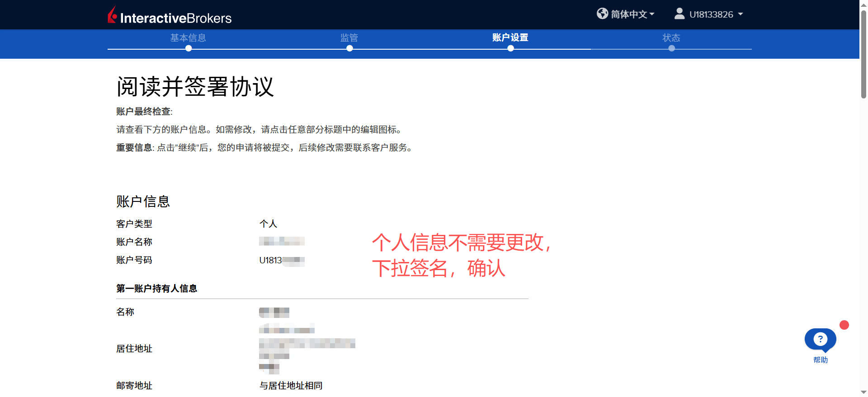Click the vertical scrollbar thumb

[x=863, y=54]
